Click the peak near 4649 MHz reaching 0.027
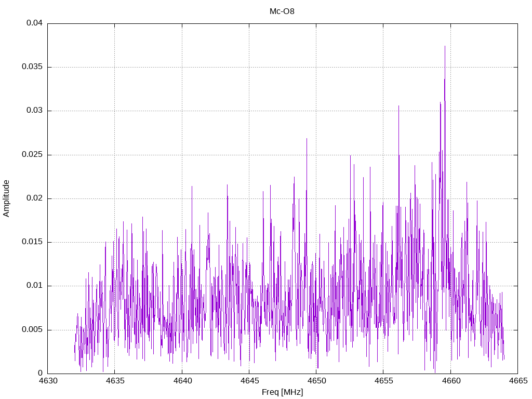The image size is (532, 399). click(x=307, y=139)
